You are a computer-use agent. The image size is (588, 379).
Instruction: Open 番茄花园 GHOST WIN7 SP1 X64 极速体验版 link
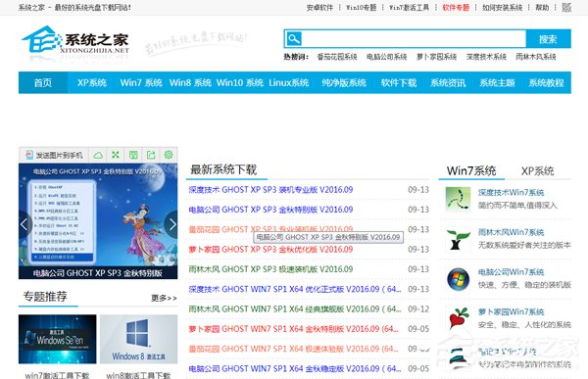pos(294,349)
